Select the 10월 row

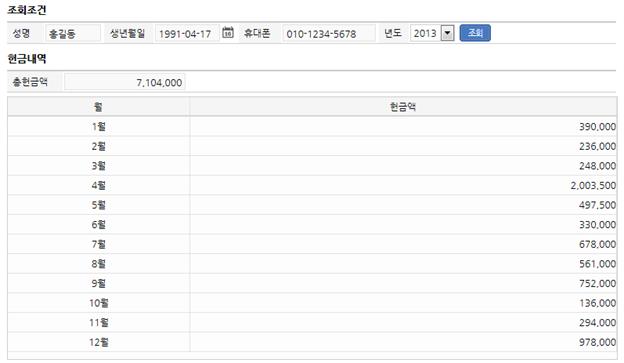click(312, 303)
